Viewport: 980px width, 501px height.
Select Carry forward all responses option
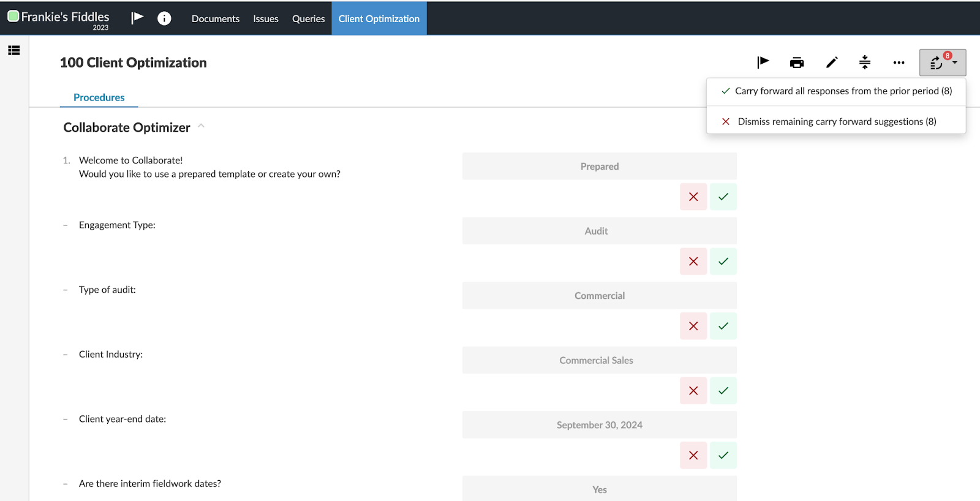coord(836,91)
